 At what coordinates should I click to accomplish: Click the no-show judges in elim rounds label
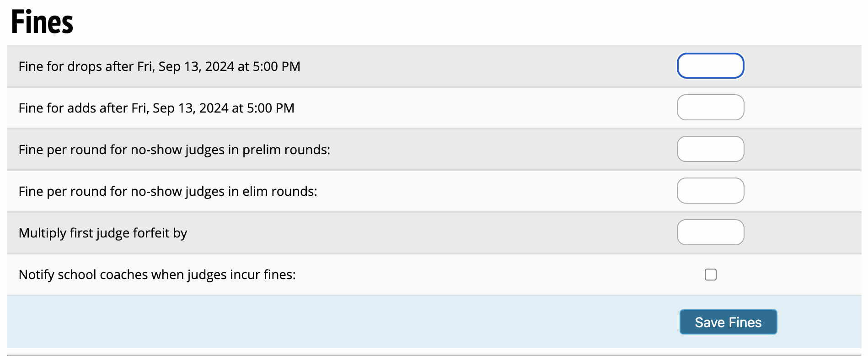click(168, 191)
